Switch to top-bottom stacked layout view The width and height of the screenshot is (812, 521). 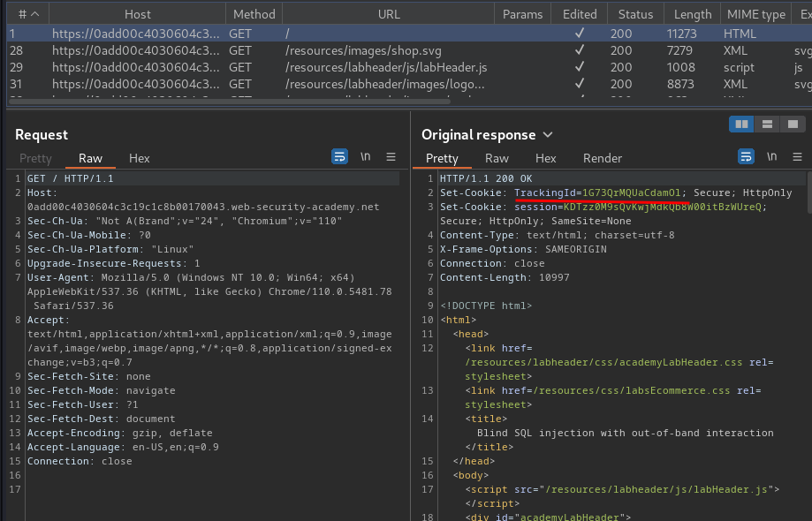click(767, 125)
